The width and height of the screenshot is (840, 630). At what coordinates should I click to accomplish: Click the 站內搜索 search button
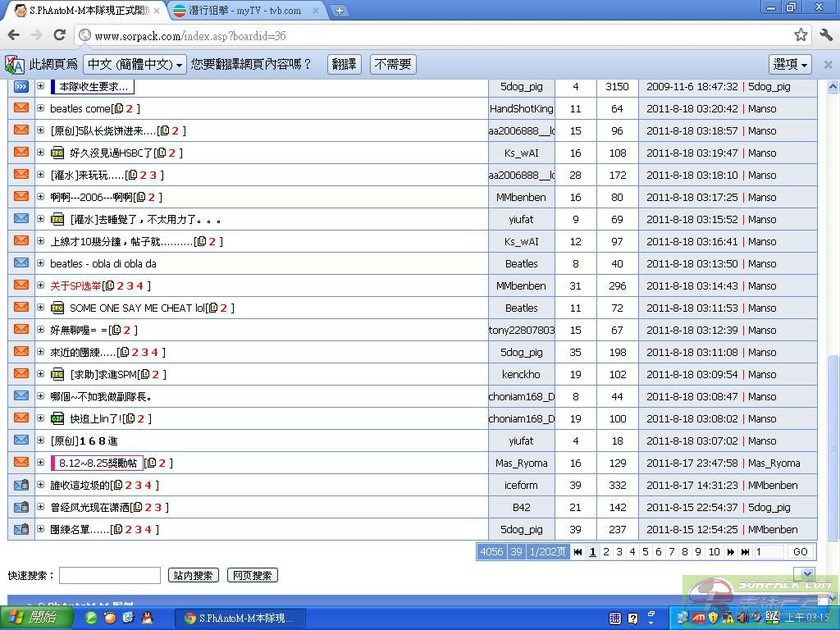click(194, 576)
